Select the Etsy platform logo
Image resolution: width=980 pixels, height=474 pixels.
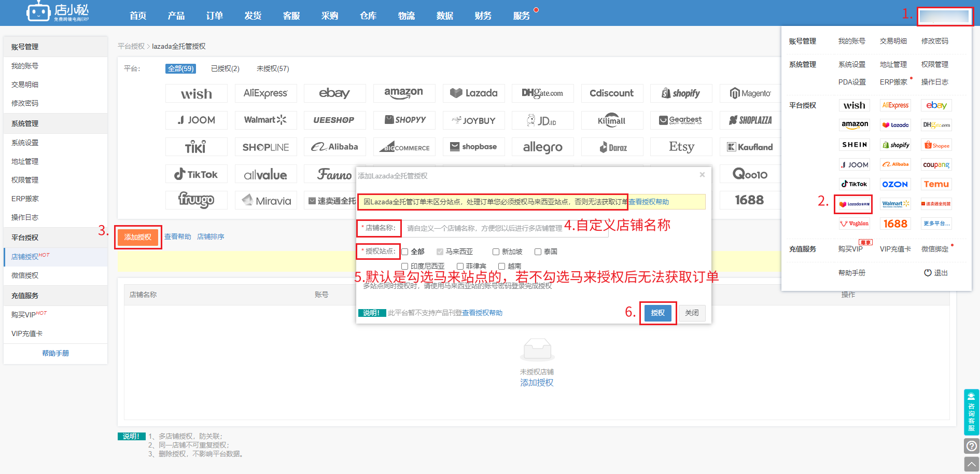[x=681, y=147]
